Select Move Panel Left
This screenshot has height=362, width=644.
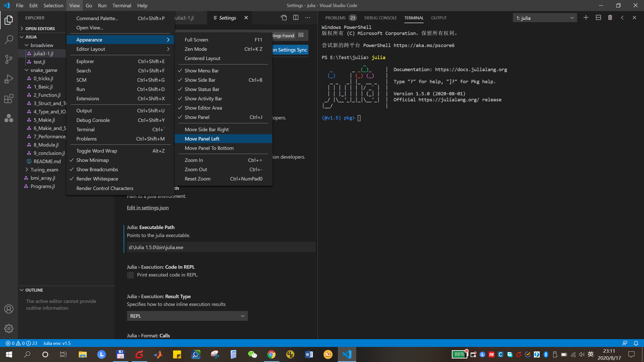tap(223, 139)
